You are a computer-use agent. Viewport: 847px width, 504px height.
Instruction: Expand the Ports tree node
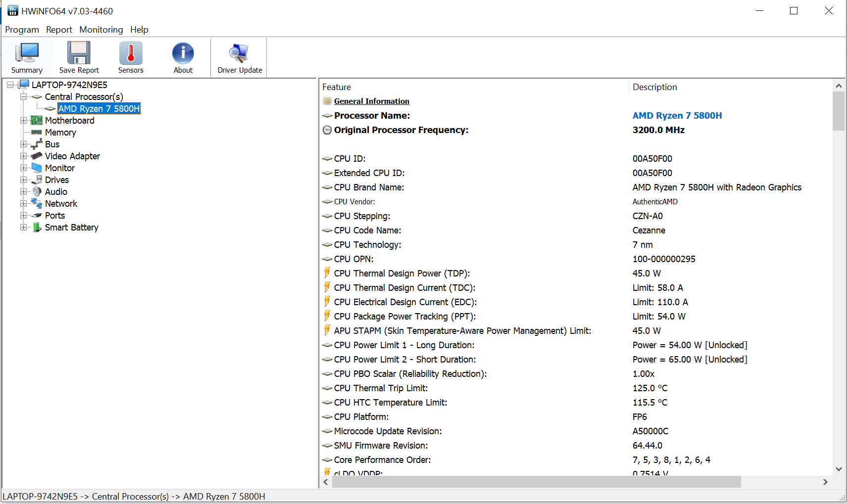point(23,216)
